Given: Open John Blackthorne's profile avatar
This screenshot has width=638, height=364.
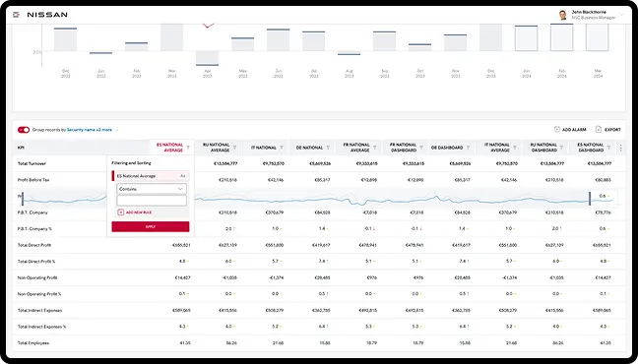Looking at the screenshot, I should 563,15.
